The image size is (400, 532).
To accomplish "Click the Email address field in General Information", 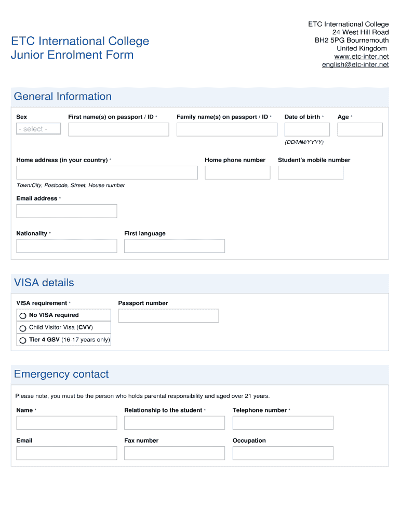I will [x=66, y=211].
